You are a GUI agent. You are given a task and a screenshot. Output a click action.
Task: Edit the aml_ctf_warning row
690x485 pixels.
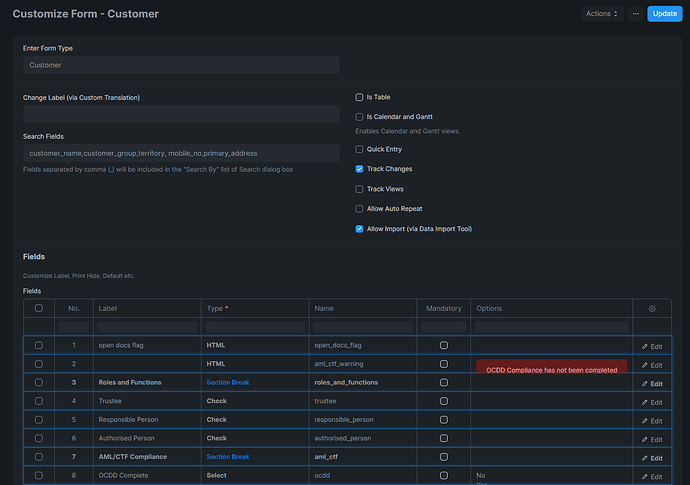(x=652, y=365)
